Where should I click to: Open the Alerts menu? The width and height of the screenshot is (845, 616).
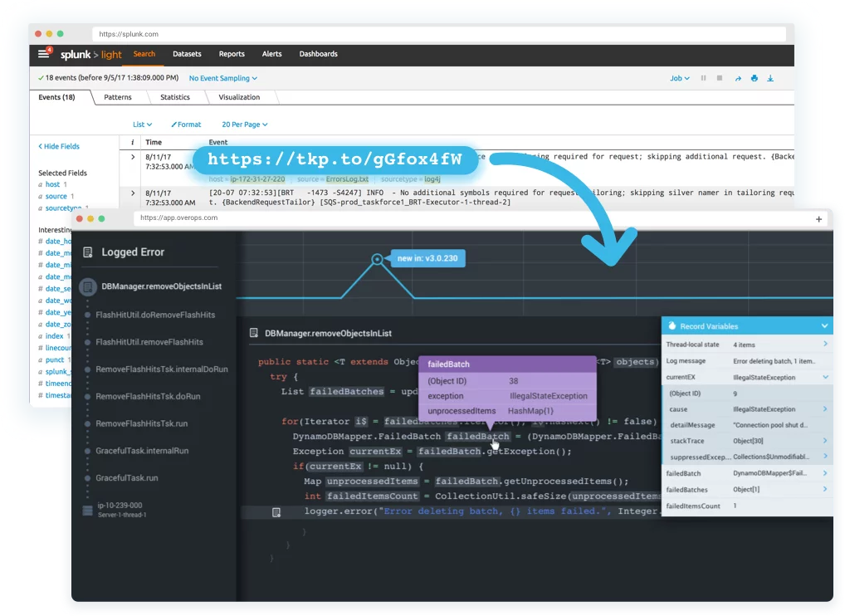[x=271, y=54]
